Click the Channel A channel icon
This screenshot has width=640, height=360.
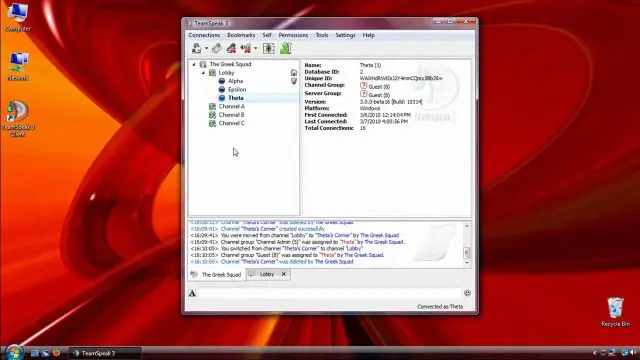pos(212,107)
